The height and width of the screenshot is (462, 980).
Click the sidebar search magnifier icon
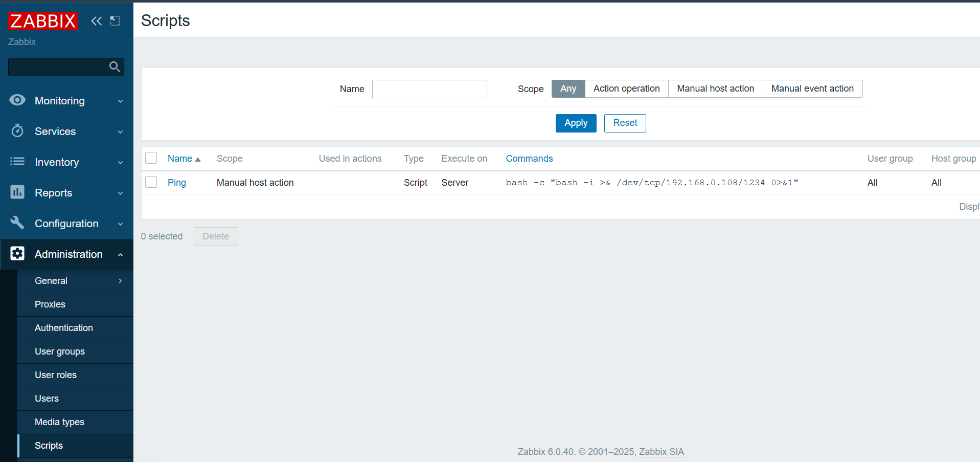[x=115, y=67]
